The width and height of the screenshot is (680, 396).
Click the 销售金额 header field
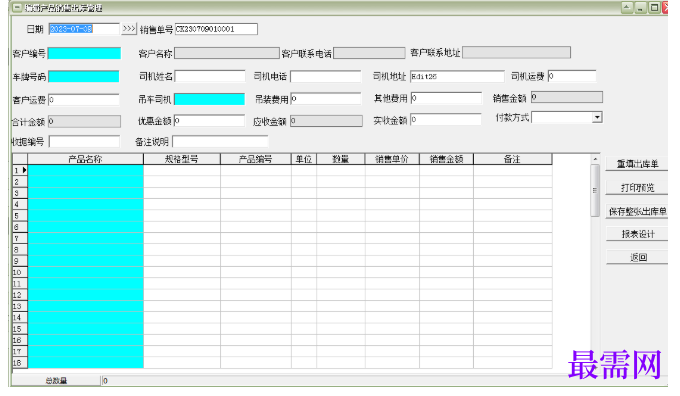click(x=567, y=97)
